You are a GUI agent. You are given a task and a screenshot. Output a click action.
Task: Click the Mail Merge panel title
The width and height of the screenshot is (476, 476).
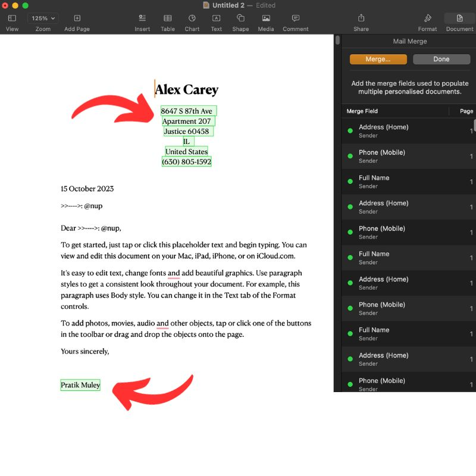(x=410, y=41)
